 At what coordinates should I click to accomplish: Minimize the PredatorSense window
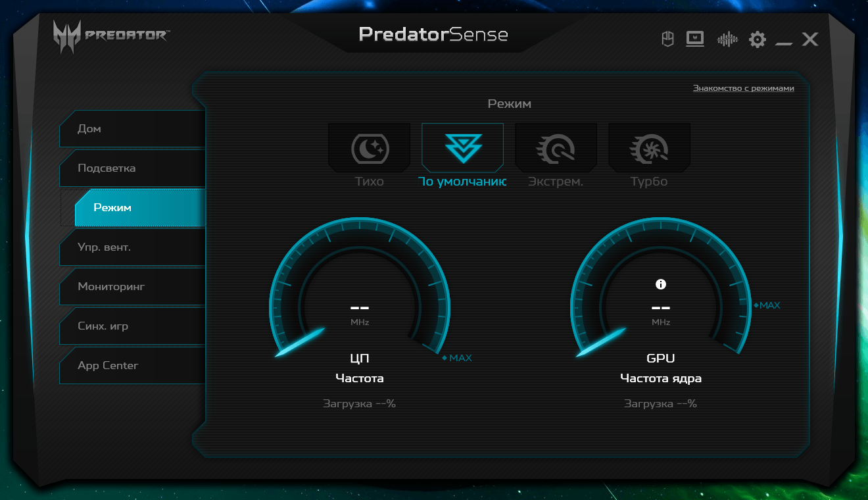[x=784, y=43]
